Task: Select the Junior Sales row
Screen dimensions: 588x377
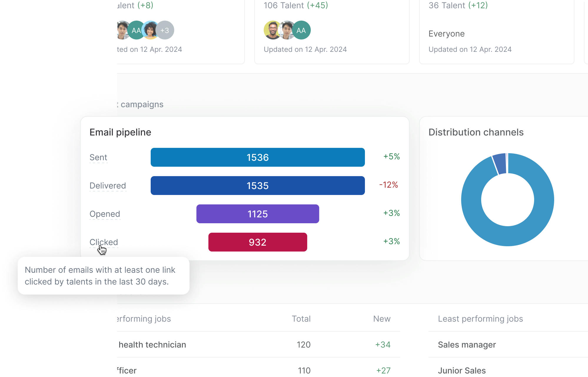Action: [462, 370]
